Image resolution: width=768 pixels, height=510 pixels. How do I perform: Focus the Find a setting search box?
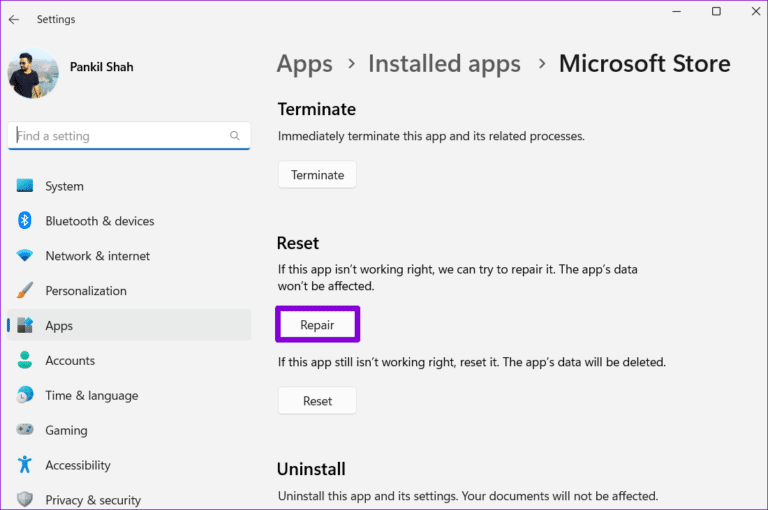pos(120,136)
